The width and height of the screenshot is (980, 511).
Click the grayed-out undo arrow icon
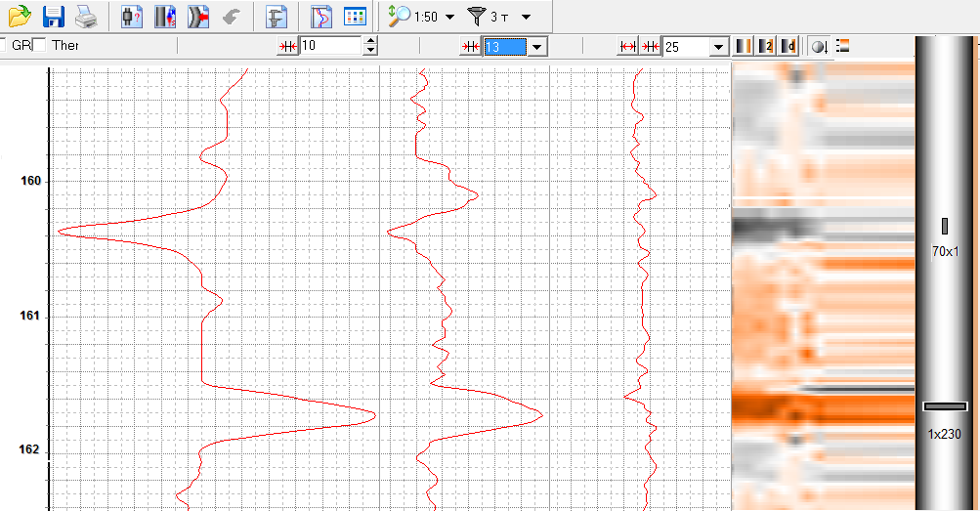(232, 17)
